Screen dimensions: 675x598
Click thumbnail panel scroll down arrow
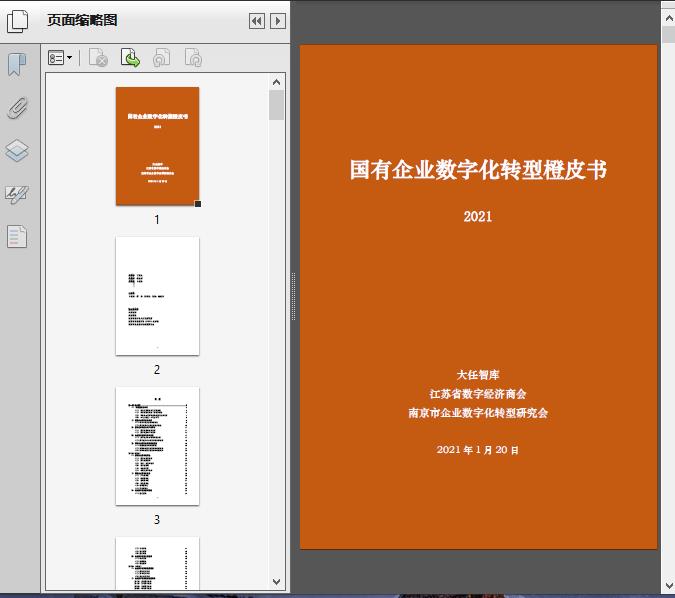[276, 582]
